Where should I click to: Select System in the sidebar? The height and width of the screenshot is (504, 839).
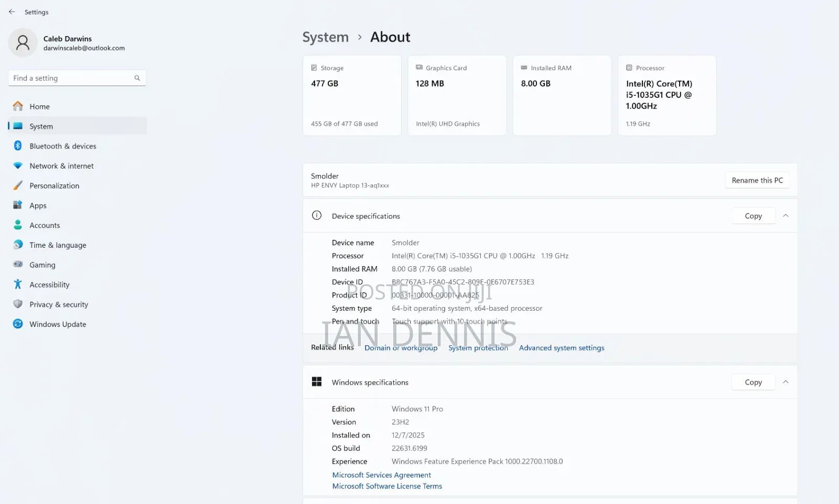[78, 126]
